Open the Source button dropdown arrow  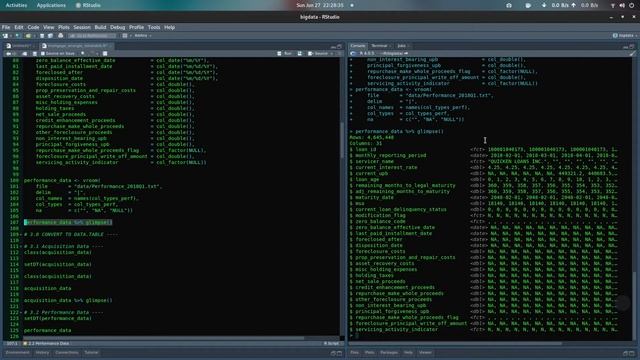pyautogui.click(x=331, y=53)
